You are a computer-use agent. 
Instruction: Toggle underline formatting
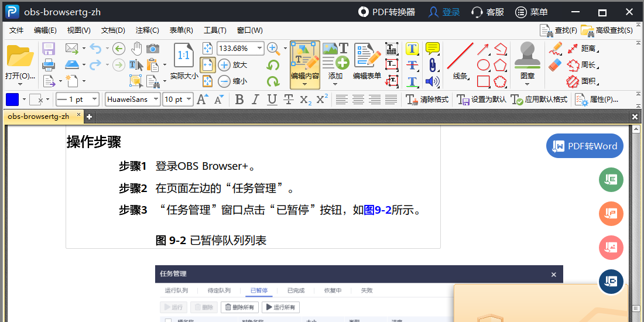pyautogui.click(x=272, y=100)
